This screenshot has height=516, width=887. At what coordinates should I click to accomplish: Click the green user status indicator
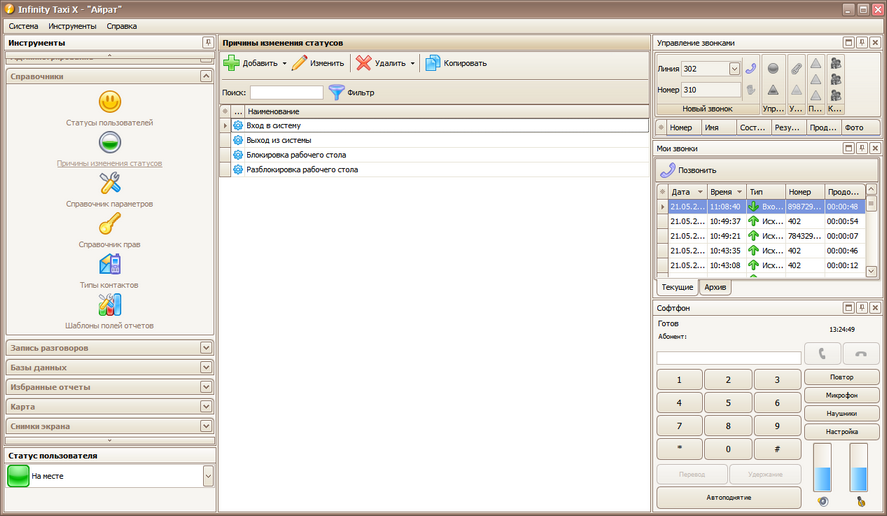coord(18,476)
